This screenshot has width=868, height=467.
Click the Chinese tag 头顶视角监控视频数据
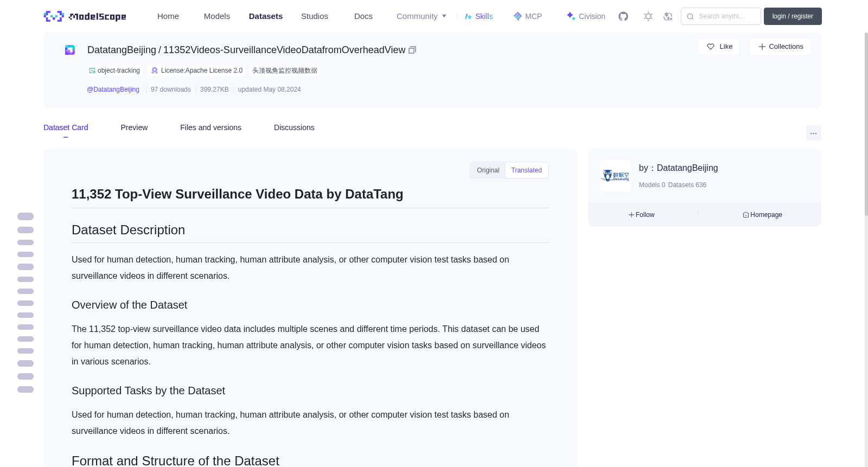pos(285,71)
